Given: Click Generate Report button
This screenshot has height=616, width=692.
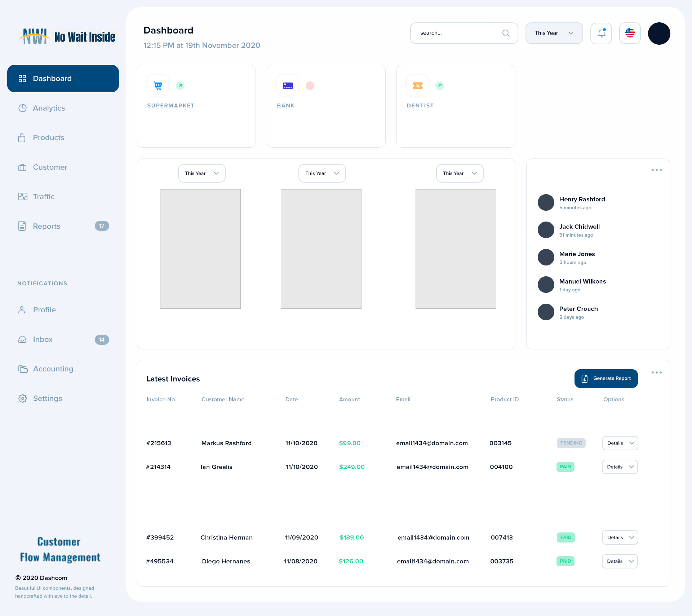Looking at the screenshot, I should [x=606, y=378].
